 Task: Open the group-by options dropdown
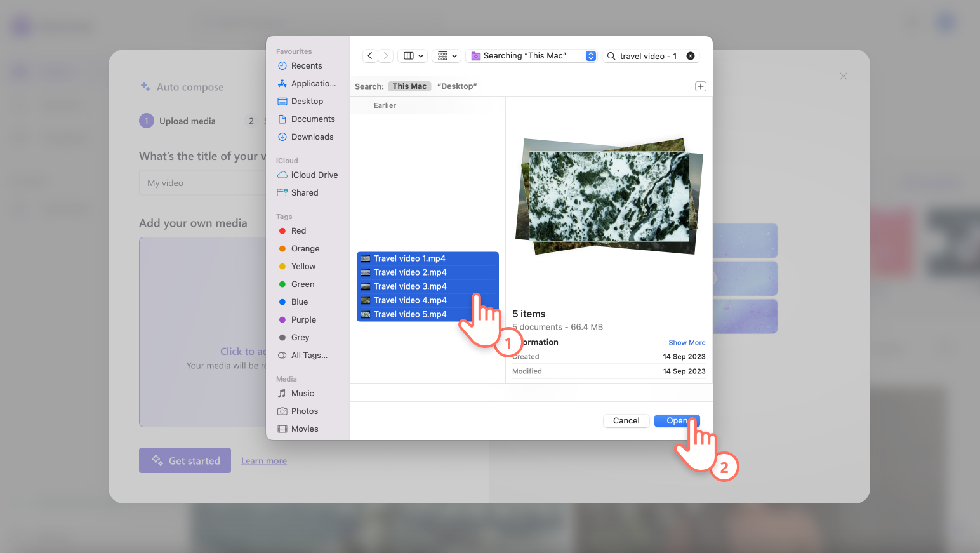[x=446, y=55]
